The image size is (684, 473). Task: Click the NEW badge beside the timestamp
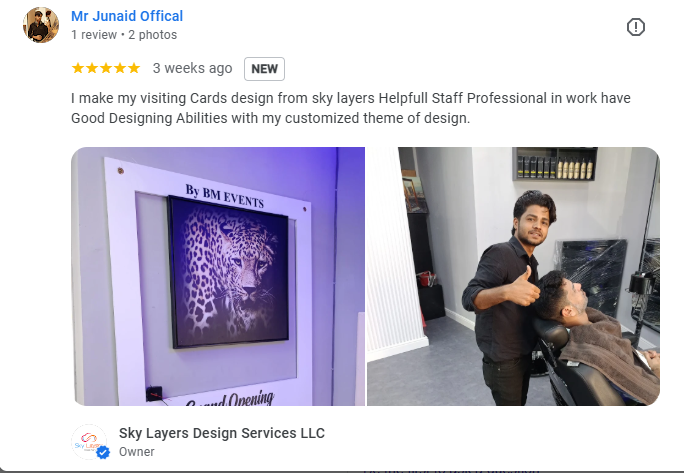point(264,69)
